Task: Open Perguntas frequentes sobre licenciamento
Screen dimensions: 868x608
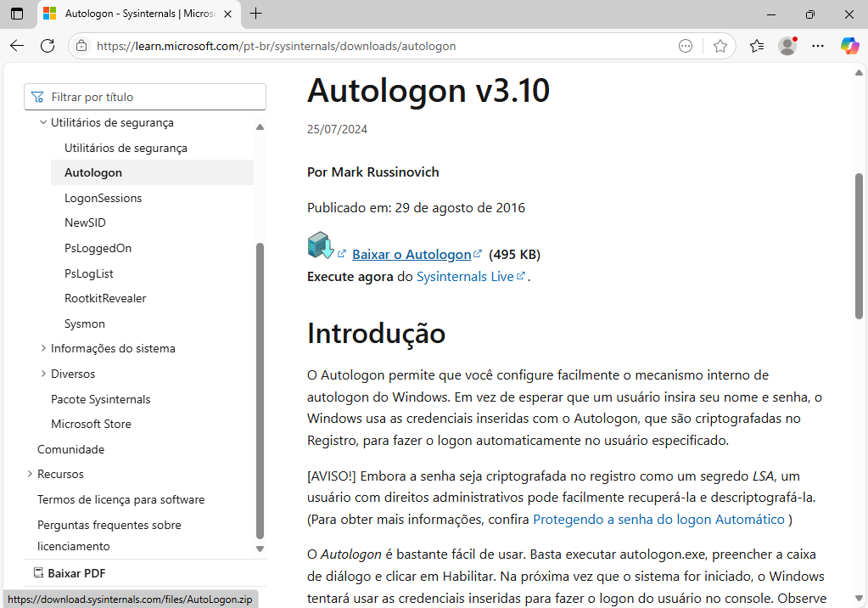Action: [109, 535]
